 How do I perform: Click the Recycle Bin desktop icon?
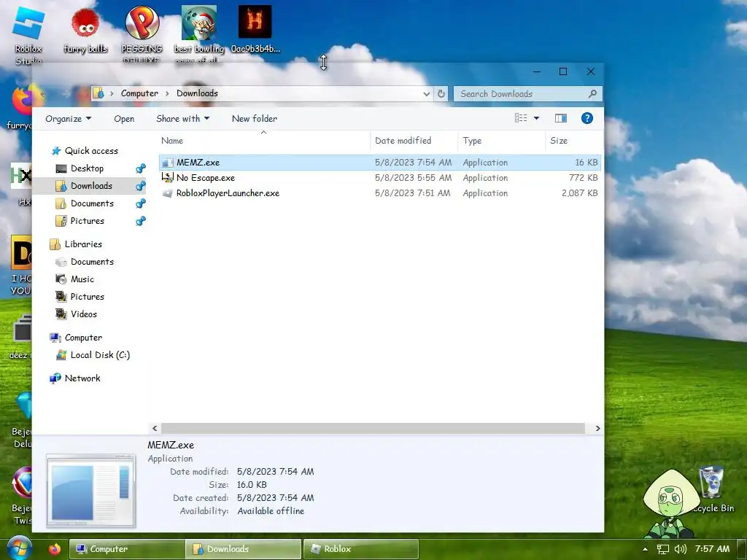(x=713, y=489)
